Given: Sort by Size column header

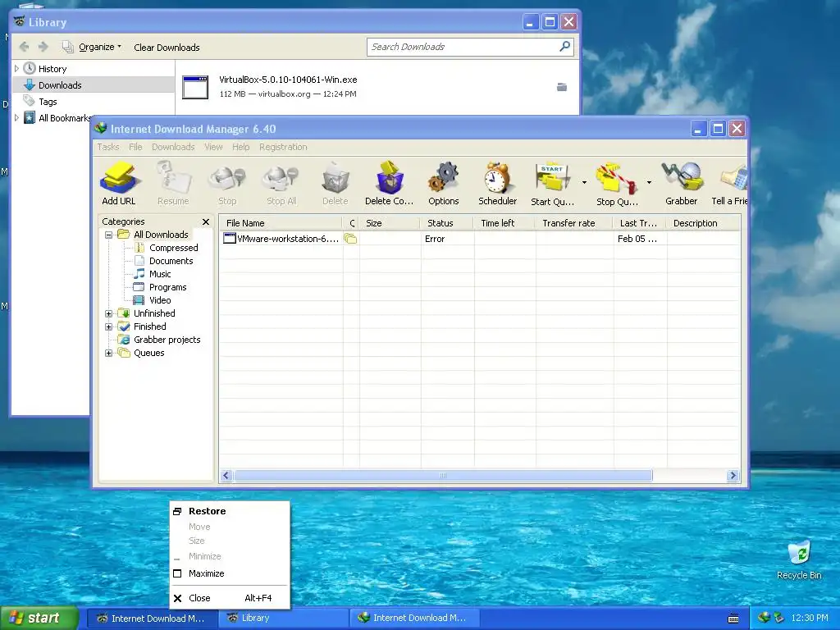Looking at the screenshot, I should (x=389, y=223).
